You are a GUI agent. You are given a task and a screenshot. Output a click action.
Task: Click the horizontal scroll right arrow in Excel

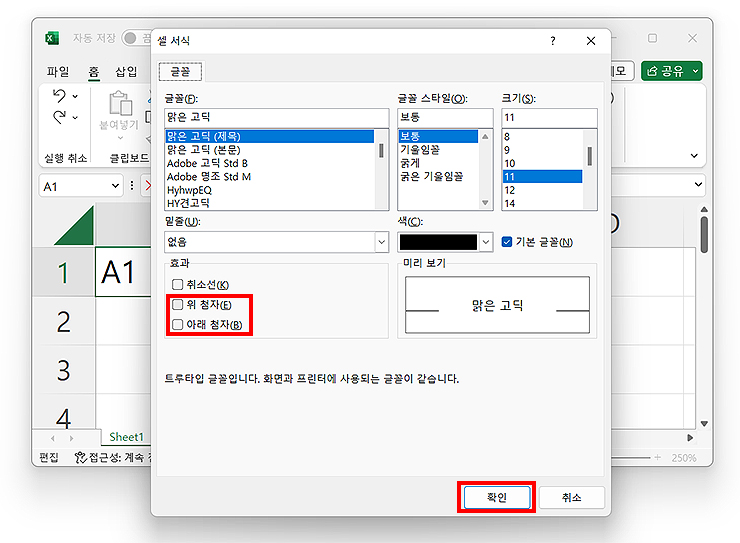tap(690, 438)
